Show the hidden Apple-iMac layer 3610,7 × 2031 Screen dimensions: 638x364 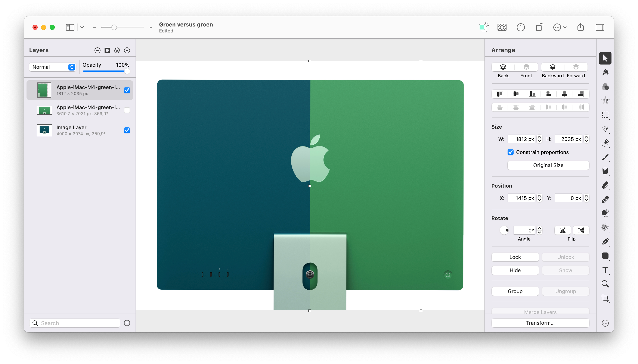(127, 110)
